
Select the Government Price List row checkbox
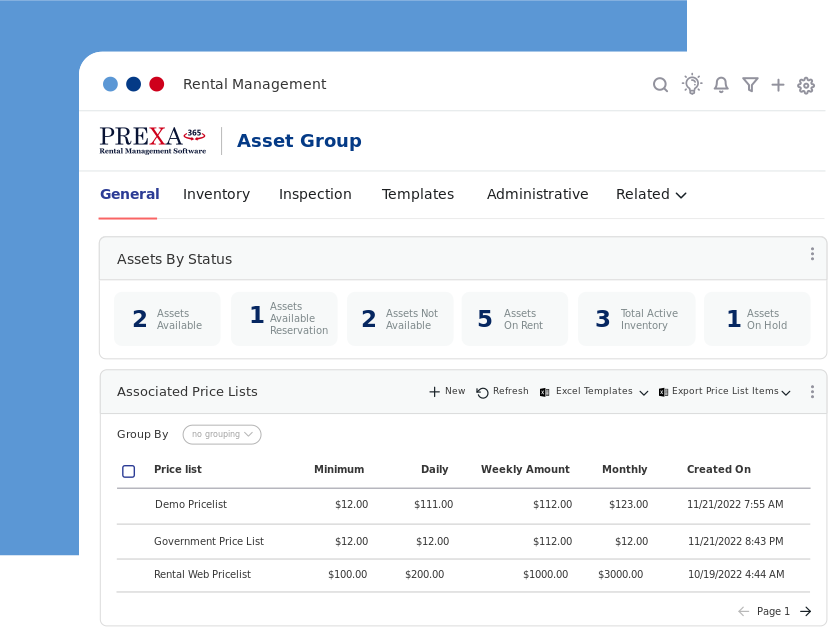pyautogui.click(x=129, y=541)
